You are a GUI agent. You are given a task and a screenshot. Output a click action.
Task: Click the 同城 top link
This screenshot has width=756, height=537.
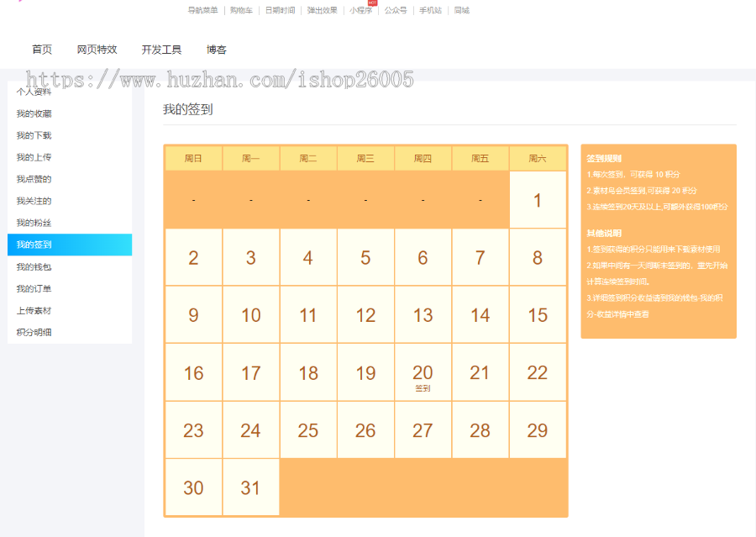pos(461,10)
